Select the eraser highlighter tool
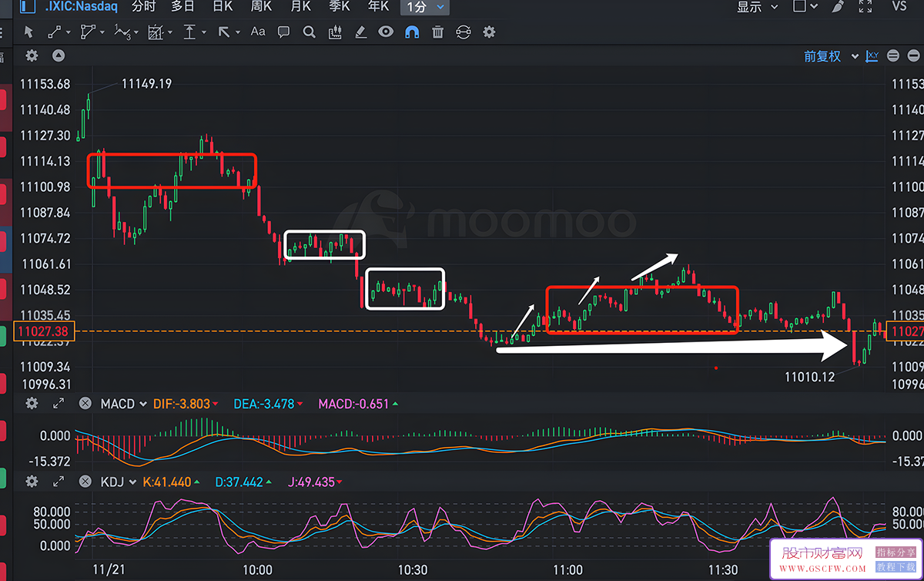This screenshot has width=924, height=581. tap(360, 32)
